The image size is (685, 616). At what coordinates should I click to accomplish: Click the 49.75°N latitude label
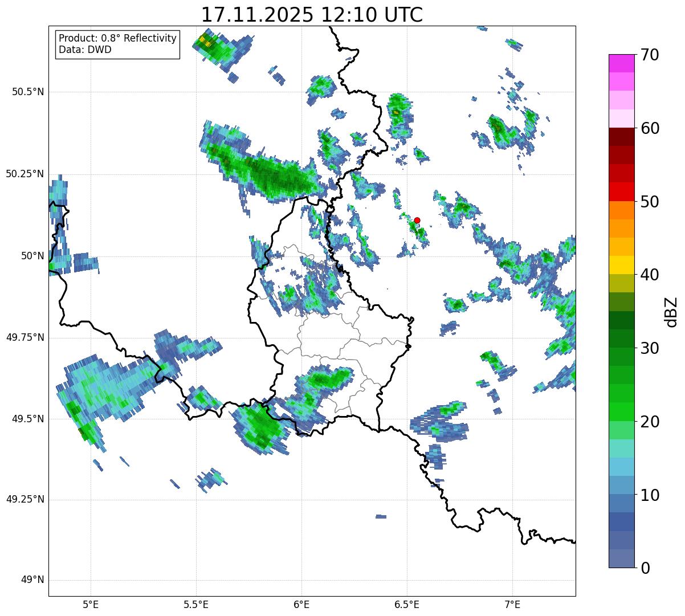25,337
